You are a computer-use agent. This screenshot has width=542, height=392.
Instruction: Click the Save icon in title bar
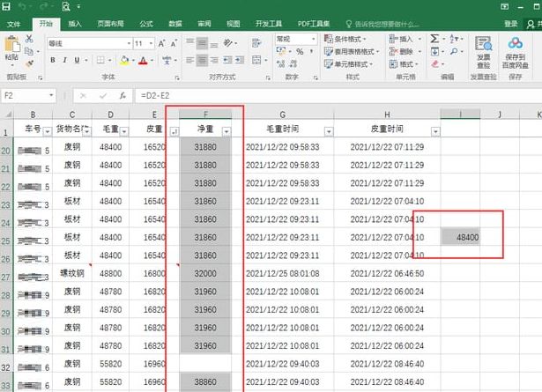pos(6,6)
